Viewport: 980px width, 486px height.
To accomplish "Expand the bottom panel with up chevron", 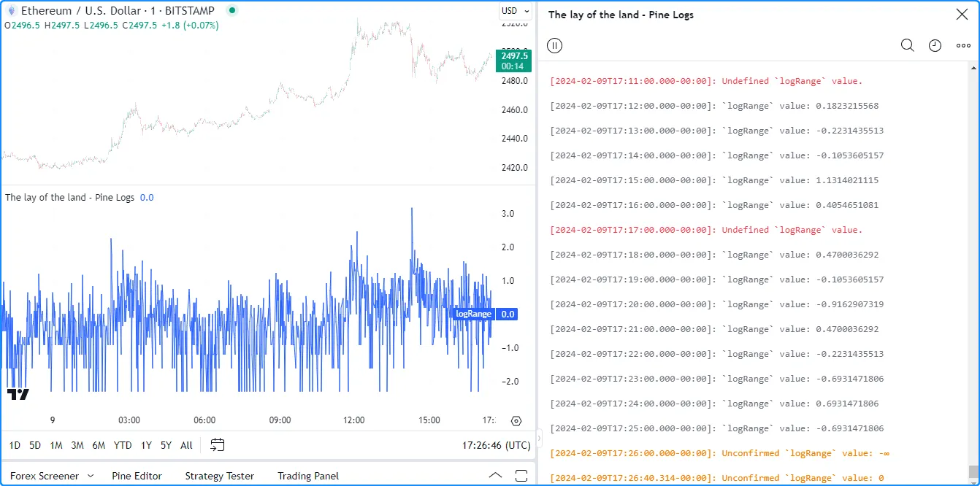I will [495, 476].
